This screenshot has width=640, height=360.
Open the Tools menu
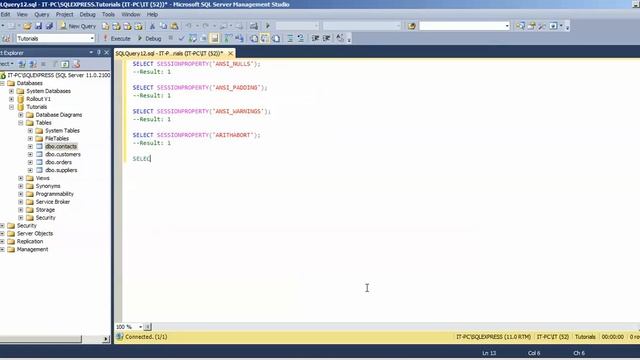(x=108, y=14)
